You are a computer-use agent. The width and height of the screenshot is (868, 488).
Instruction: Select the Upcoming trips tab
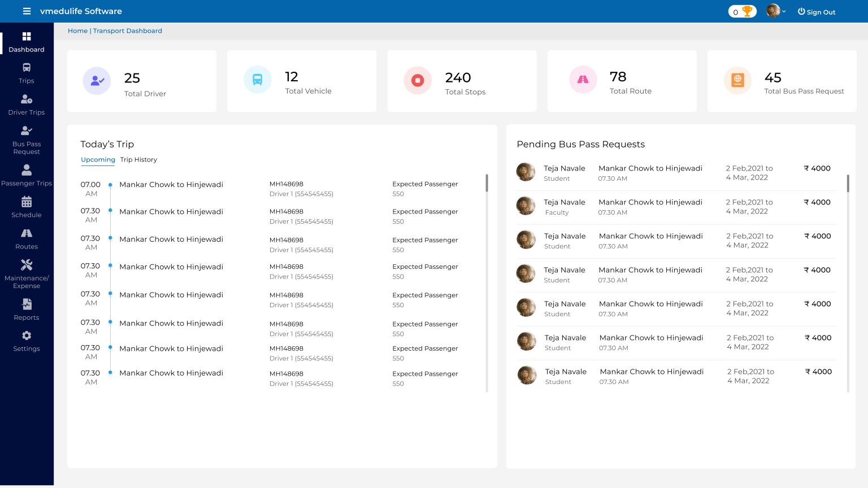97,159
